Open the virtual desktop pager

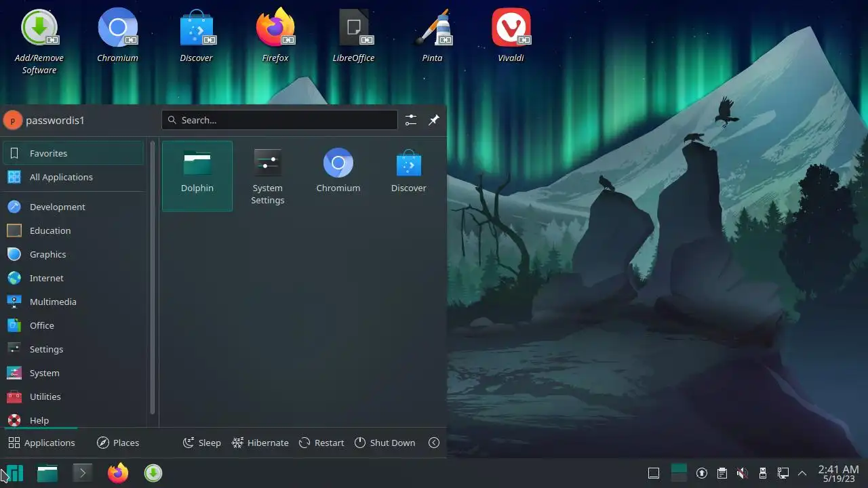click(679, 473)
